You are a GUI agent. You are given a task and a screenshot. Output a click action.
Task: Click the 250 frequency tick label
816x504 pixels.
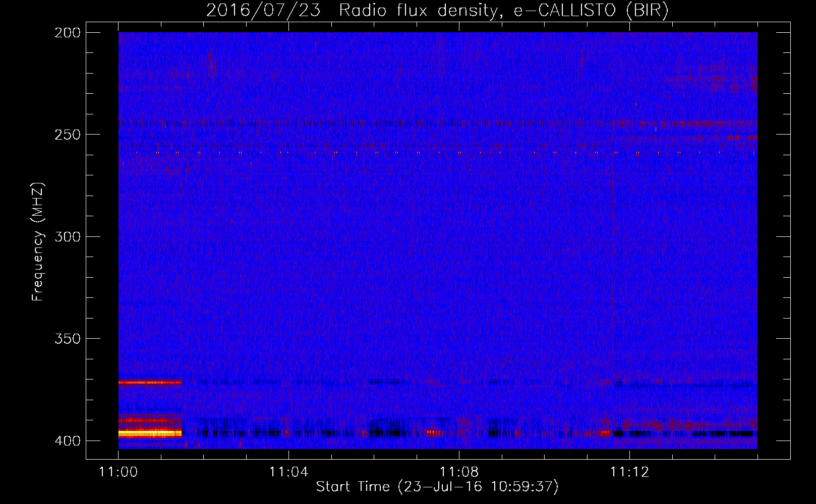click(x=68, y=135)
